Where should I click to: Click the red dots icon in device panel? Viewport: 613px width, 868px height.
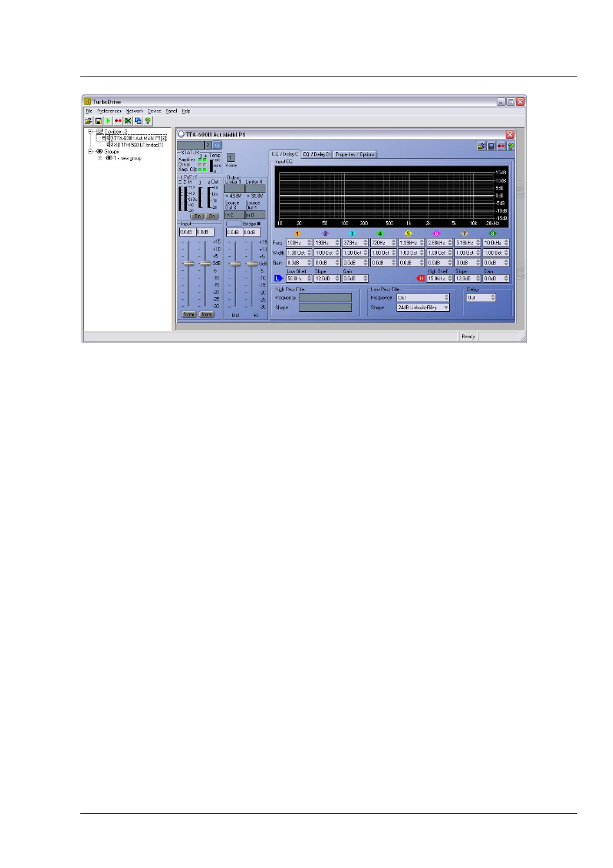coord(501,147)
